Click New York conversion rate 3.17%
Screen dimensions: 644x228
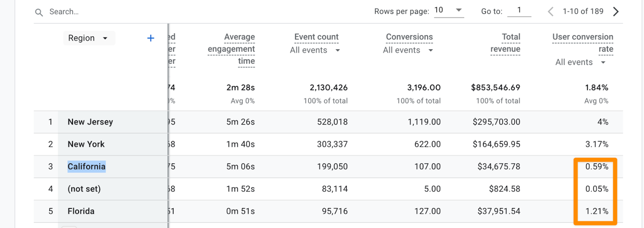(x=597, y=144)
